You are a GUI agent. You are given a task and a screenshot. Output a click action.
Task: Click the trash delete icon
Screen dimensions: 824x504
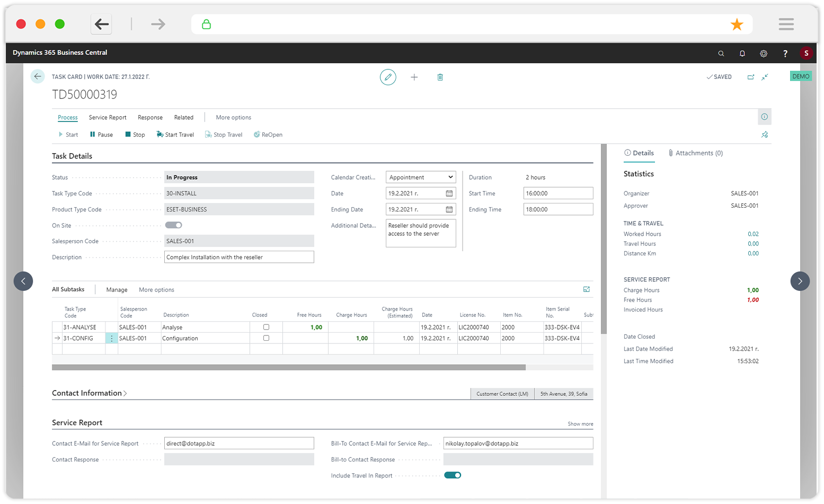pos(440,77)
